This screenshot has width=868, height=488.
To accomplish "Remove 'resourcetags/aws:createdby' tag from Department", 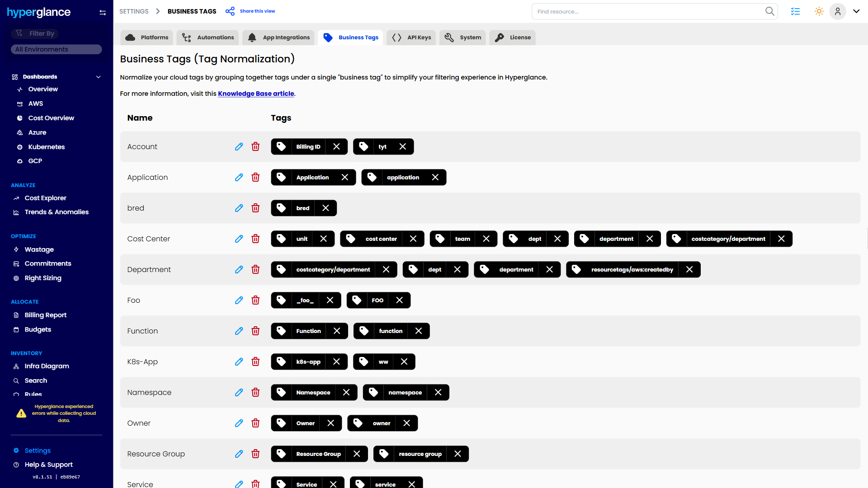I will click(689, 269).
